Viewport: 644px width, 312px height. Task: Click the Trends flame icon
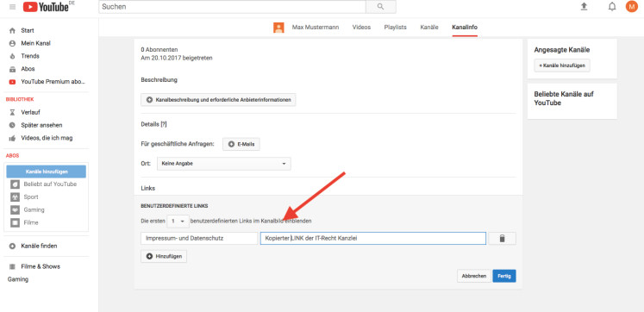pos(12,56)
